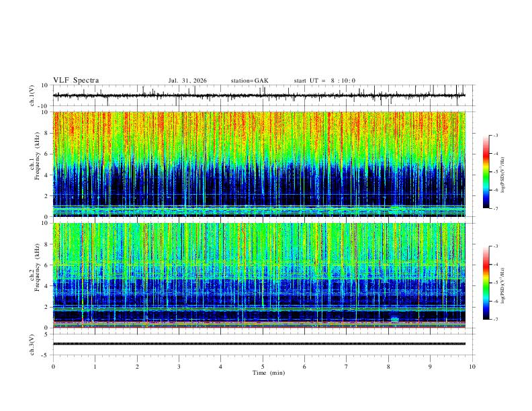Click the Time (min) axis label
The image size is (532, 411).
pos(269,373)
